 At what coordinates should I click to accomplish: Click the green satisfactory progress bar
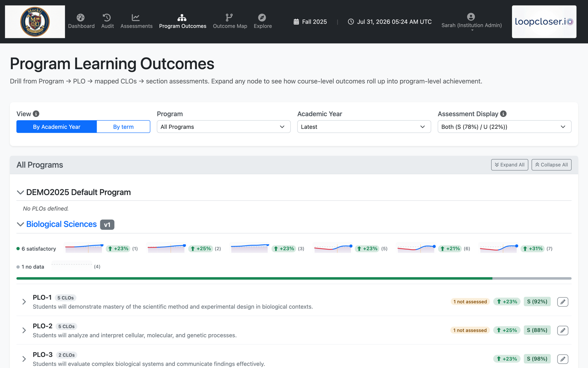pyautogui.click(x=254, y=279)
